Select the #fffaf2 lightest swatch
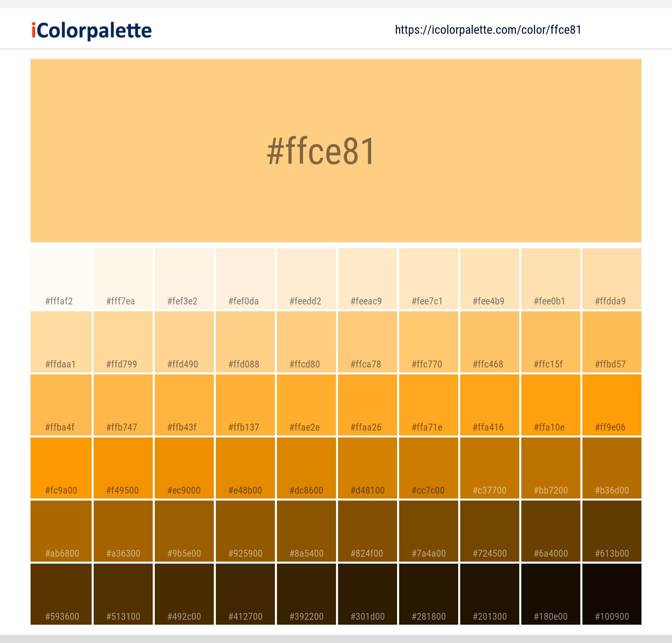Image resolution: width=672 pixels, height=643 pixels. (x=61, y=279)
